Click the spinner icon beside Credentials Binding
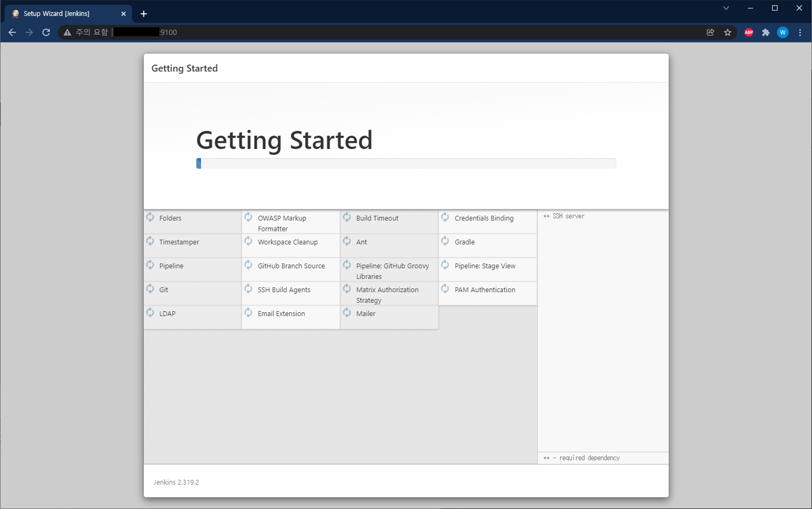The image size is (812, 509). coord(445,217)
